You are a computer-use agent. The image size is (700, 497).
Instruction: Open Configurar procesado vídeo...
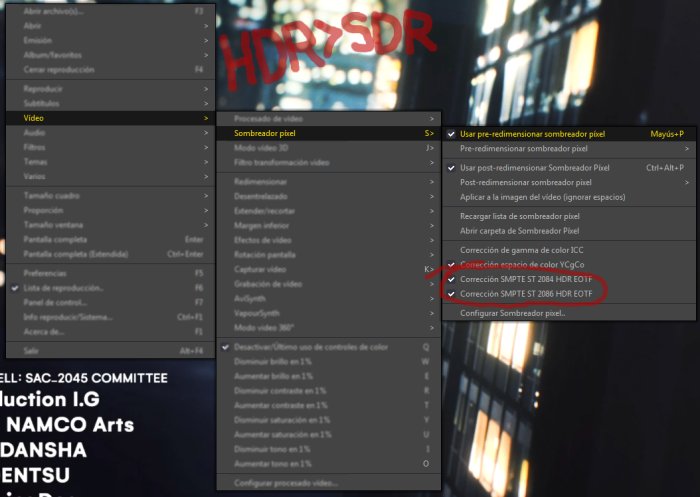tap(329, 483)
